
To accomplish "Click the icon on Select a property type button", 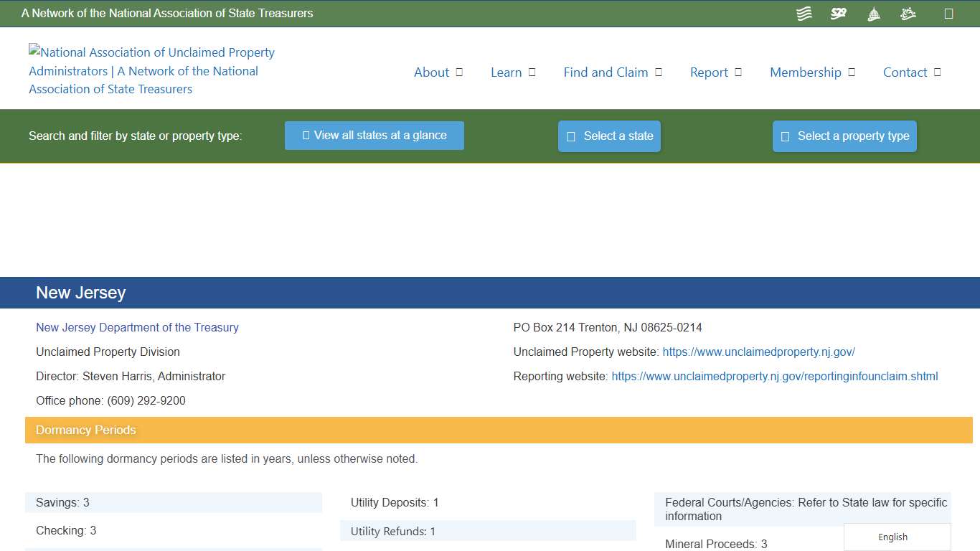I will point(784,136).
